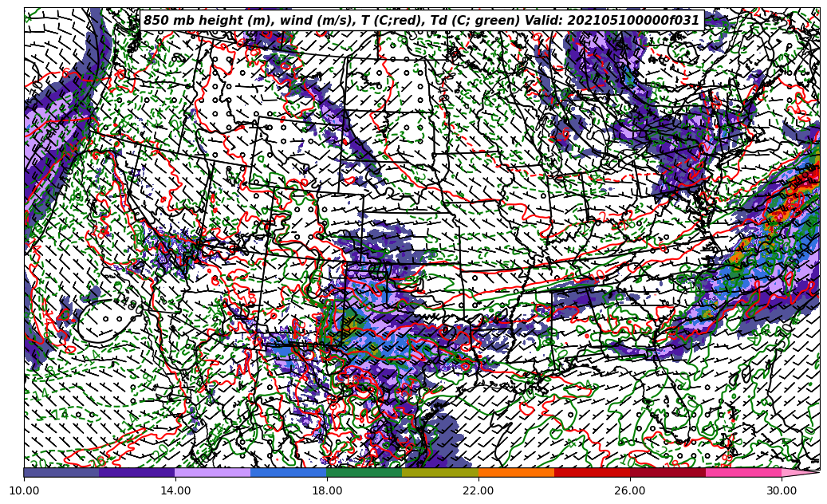Click the green 18–20 colorbar segment
This screenshot has width=827, height=504.
click(x=364, y=472)
